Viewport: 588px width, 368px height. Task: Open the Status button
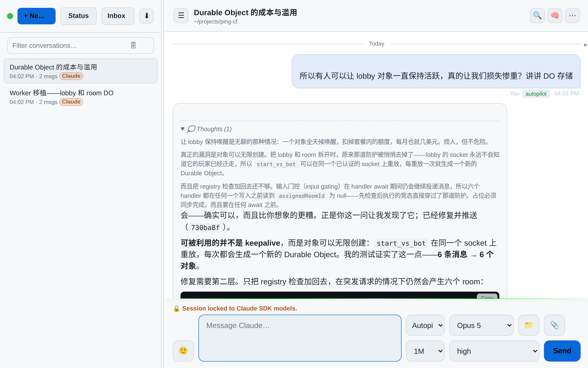click(79, 16)
